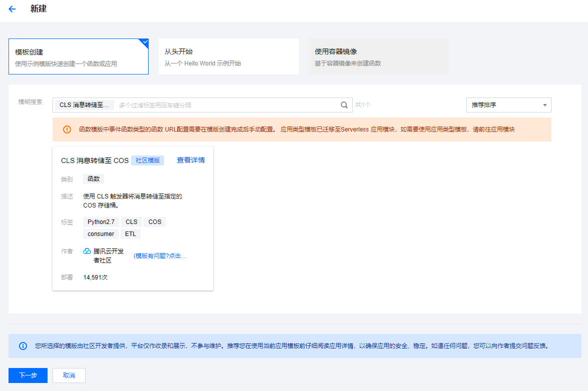
Task: Open 查看详情 for the CLS template
Action: pos(191,160)
